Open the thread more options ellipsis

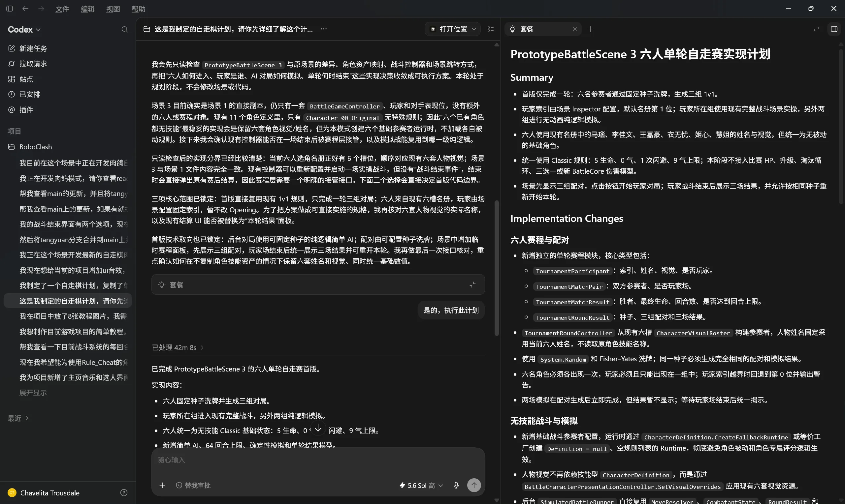(x=324, y=29)
